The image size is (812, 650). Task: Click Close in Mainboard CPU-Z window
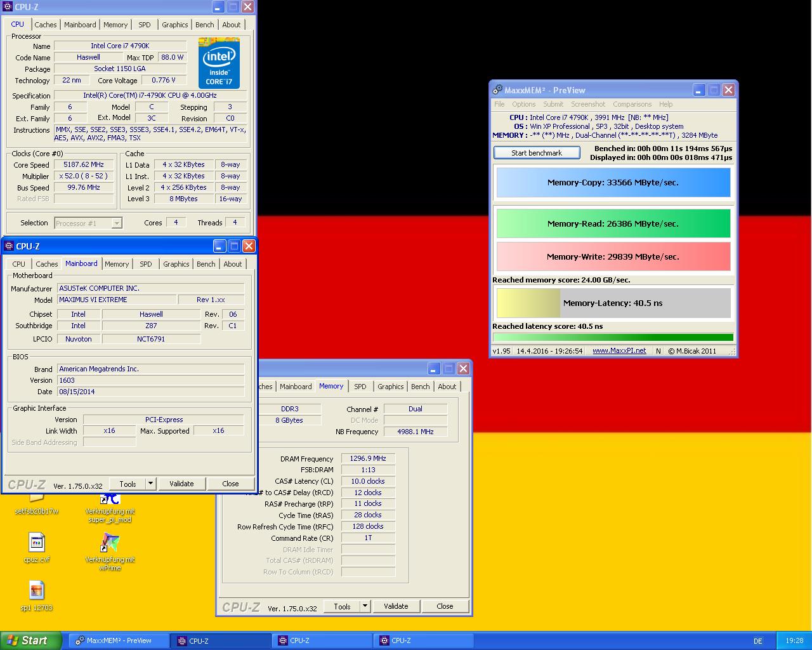(230, 484)
